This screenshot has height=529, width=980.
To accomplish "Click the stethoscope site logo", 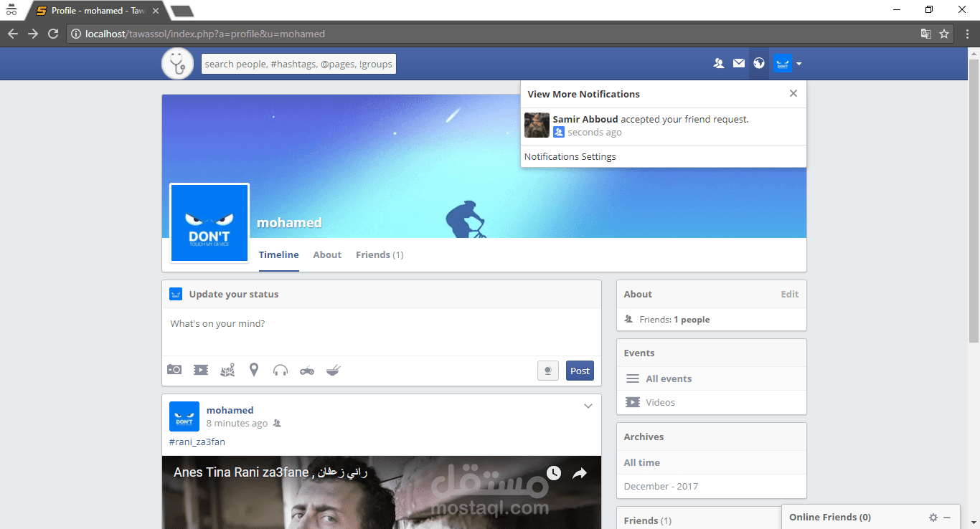I will (177, 64).
